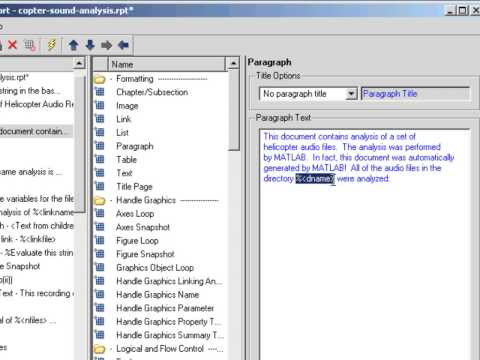Click the Formatting folder icon
Image resolution: width=480 pixels, height=360 pixels.
[x=99, y=79]
